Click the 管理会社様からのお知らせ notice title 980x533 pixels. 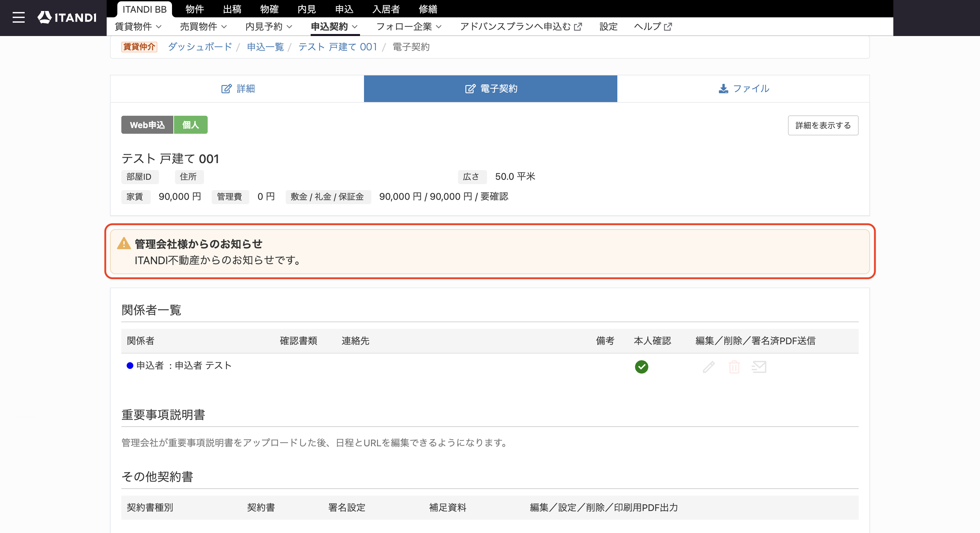(x=199, y=244)
